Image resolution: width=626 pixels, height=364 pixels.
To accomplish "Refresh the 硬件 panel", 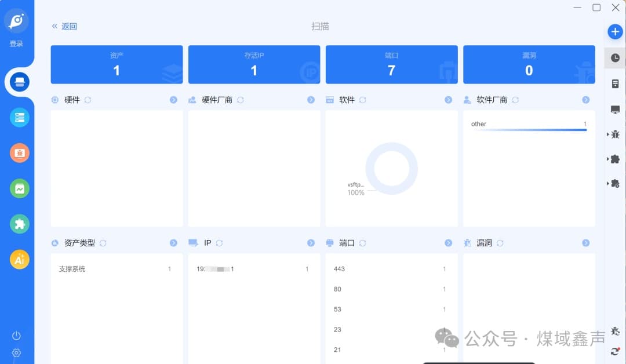I will click(88, 100).
